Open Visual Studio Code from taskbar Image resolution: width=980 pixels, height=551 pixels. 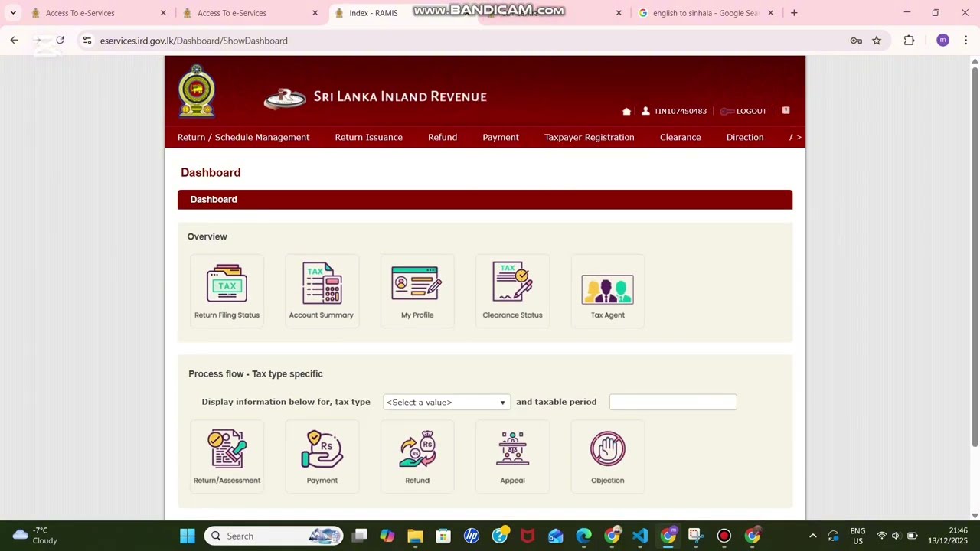[x=640, y=536]
